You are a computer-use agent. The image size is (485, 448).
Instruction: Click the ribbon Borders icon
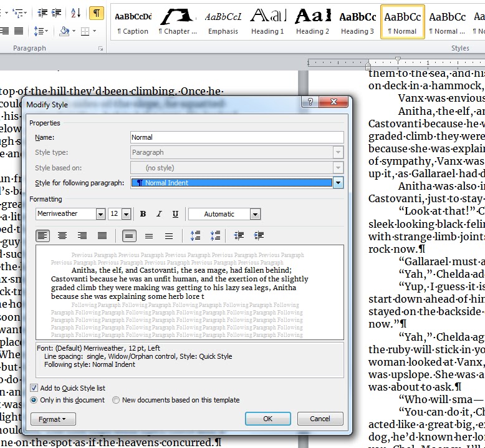[85, 31]
